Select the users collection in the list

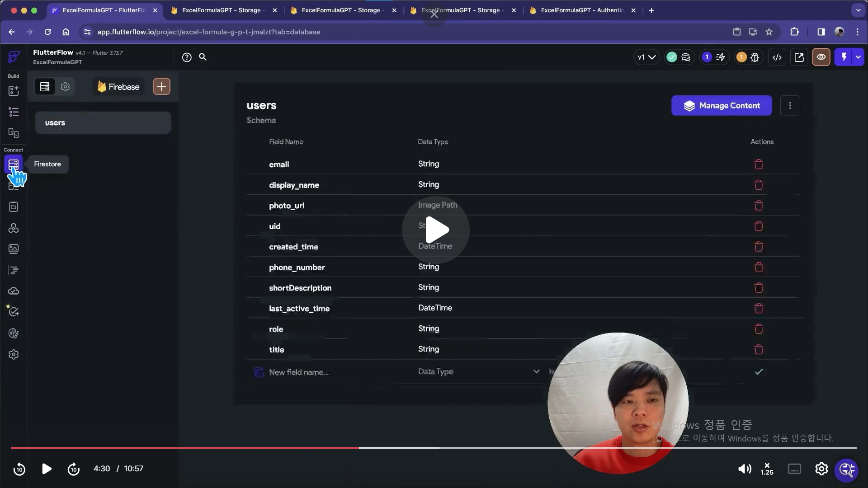(103, 123)
